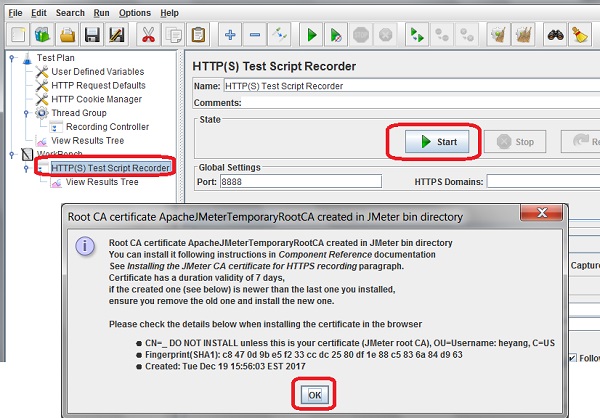The height and width of the screenshot is (418, 600).
Task: Collapse the Thread Group tree node
Action: click(x=26, y=113)
